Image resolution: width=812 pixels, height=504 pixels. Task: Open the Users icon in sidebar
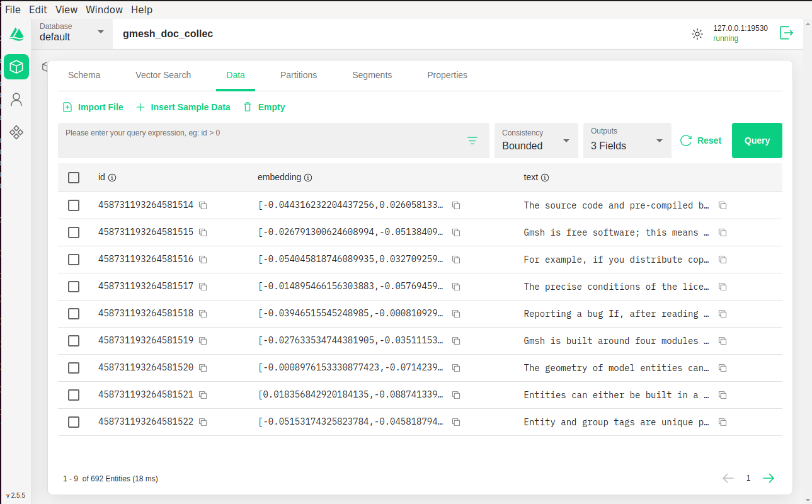[x=16, y=100]
